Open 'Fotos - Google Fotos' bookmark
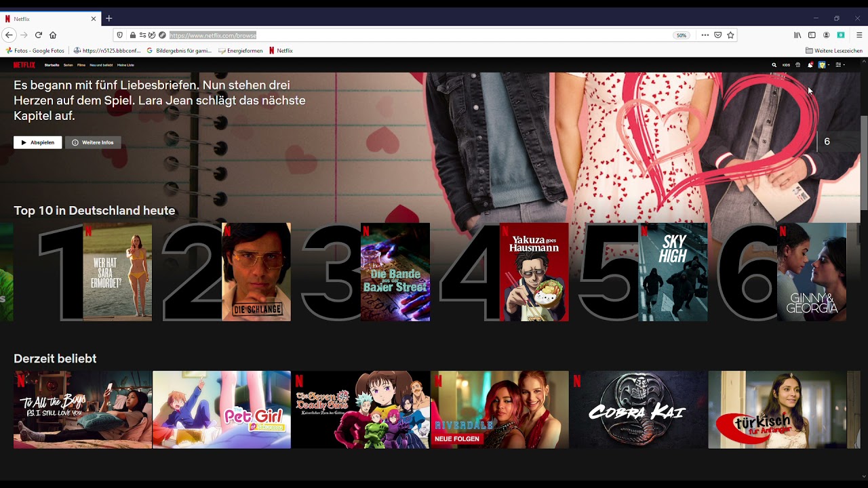The image size is (868, 488). click(35, 51)
